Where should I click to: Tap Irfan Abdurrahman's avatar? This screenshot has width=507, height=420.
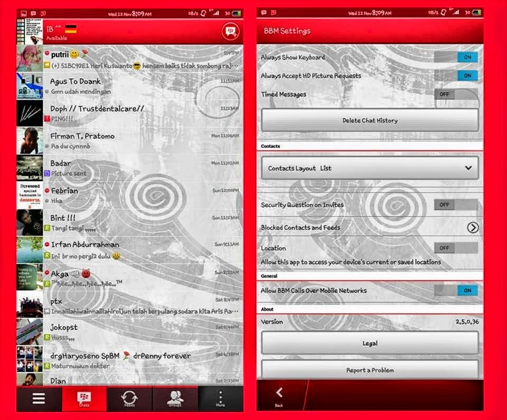30,250
